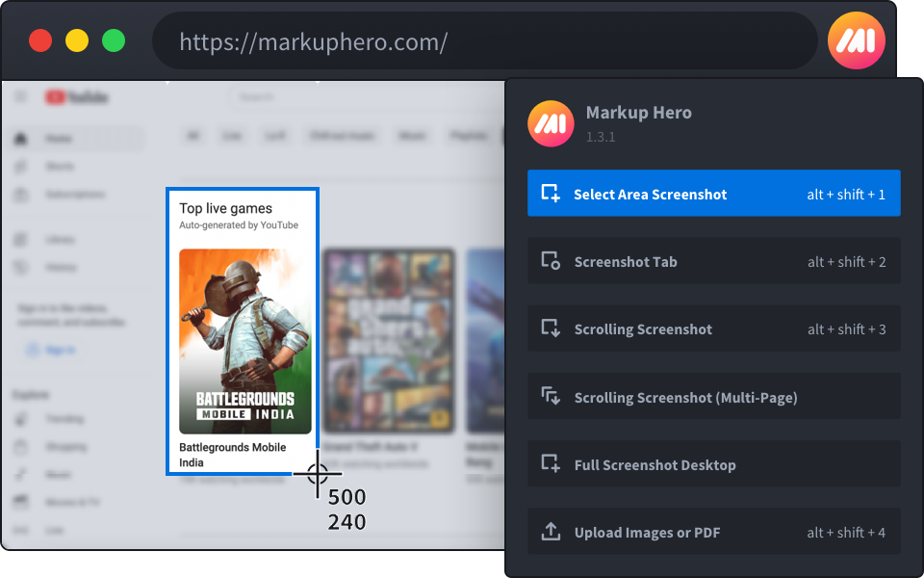Screen dimensions: 924x578
Task: Click the Home item in YouTube sidebar
Action: [x=77, y=139]
